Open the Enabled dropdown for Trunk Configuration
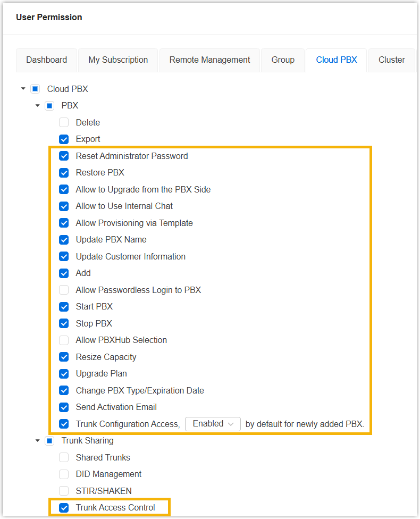The image size is (420, 519). click(x=213, y=424)
